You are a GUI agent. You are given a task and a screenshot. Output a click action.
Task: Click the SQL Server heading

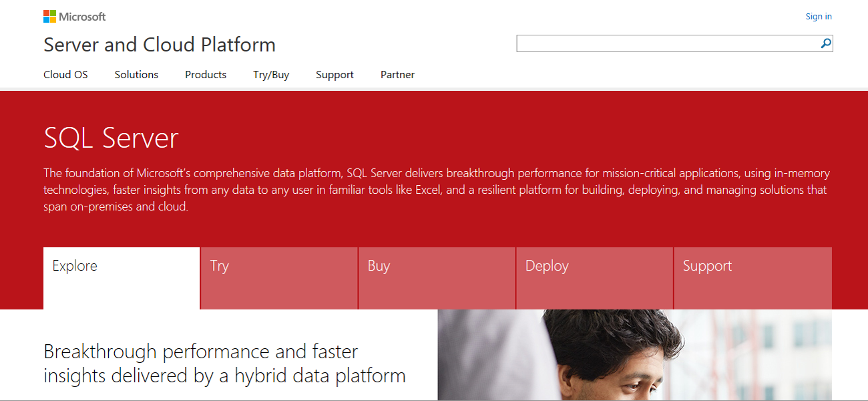tap(112, 138)
